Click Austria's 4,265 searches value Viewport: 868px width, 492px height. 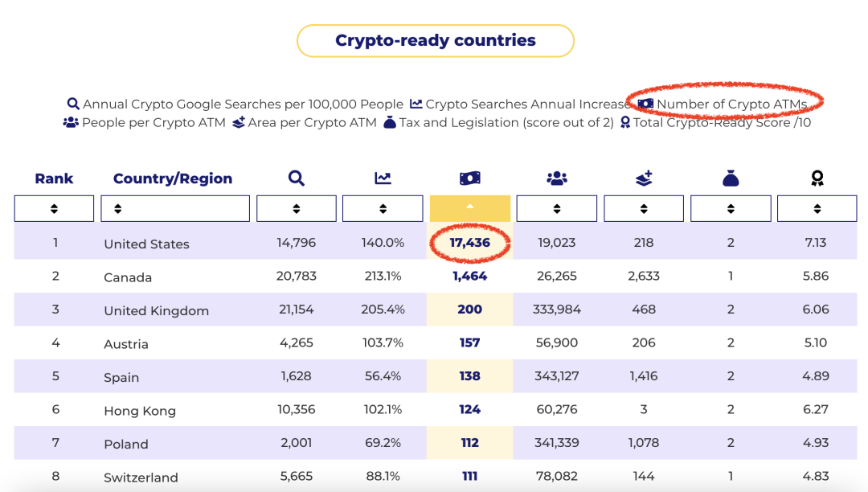(296, 342)
